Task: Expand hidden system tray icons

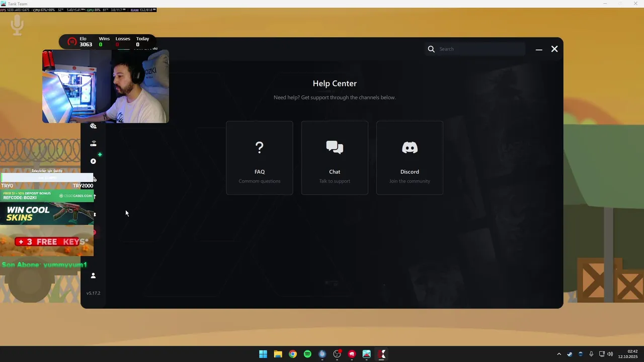Action: [x=558, y=354]
